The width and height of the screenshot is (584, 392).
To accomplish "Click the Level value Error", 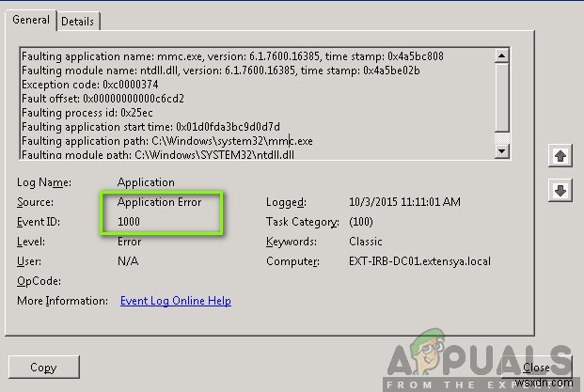I will click(x=129, y=242).
